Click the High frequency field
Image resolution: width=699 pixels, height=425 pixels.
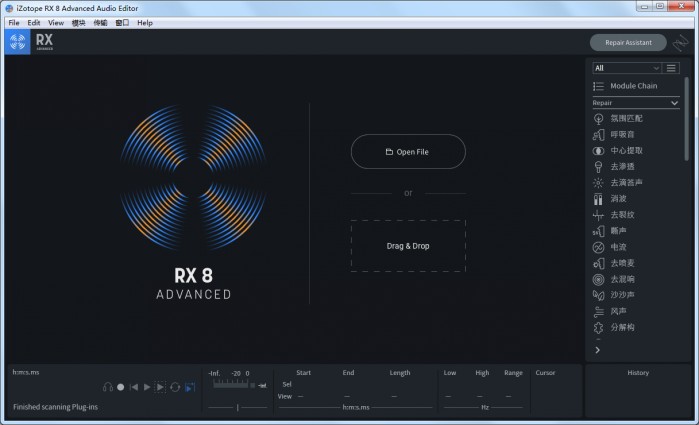(x=480, y=396)
